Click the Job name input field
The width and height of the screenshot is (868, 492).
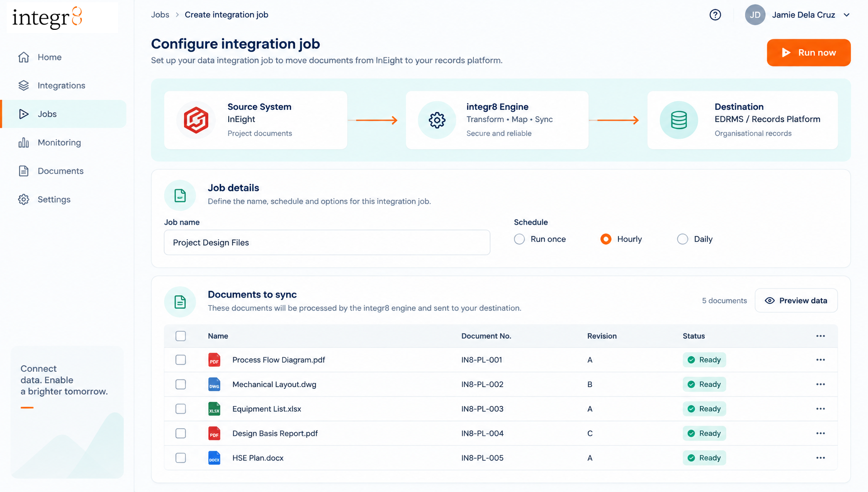[x=327, y=242]
